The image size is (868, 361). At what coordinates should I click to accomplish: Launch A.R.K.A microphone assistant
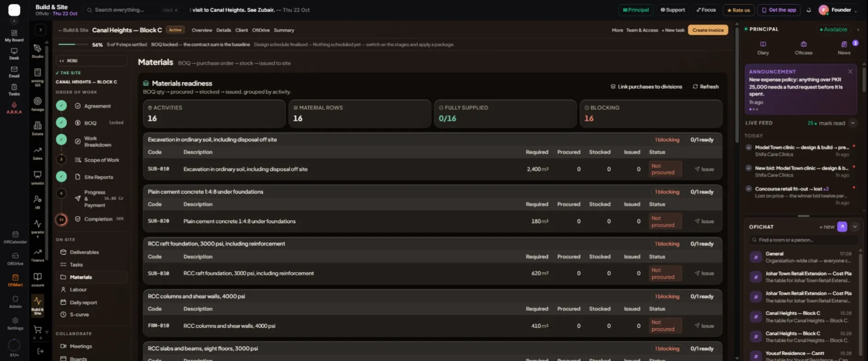click(14, 108)
